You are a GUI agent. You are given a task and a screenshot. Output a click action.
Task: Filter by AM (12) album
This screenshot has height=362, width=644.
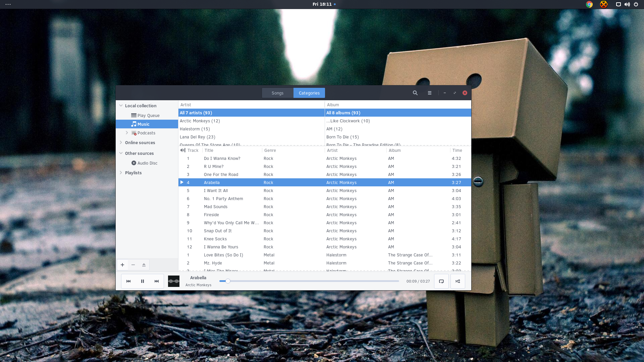pos(398,129)
